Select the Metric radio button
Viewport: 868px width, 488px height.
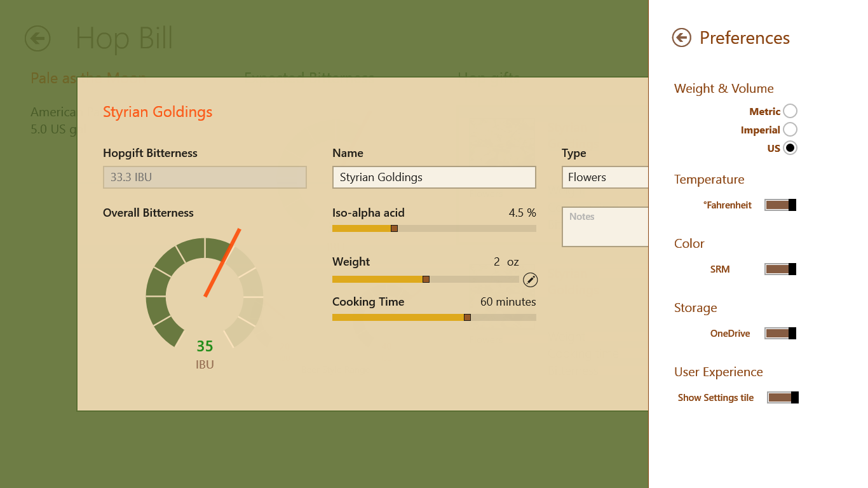coord(790,111)
